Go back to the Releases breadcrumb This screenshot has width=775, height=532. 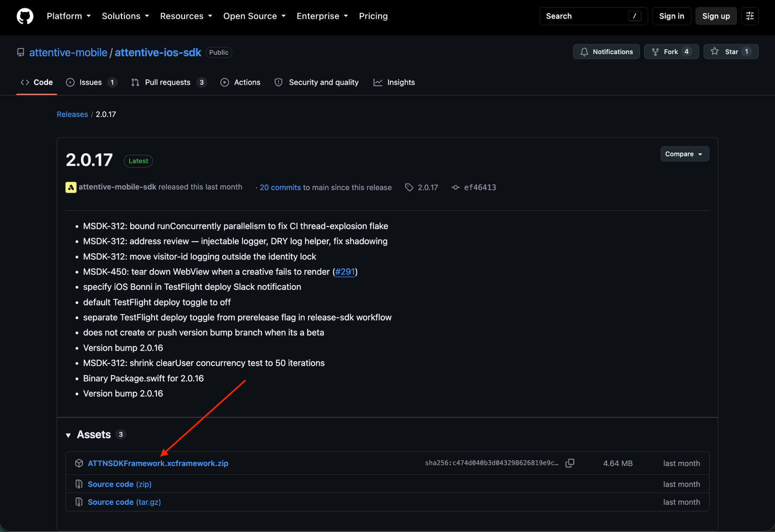(72, 114)
